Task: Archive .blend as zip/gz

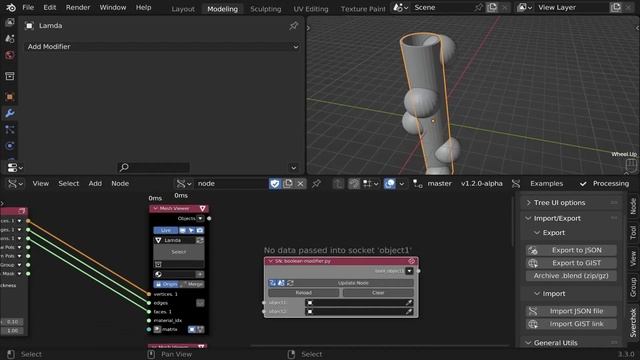Action: 571,276
